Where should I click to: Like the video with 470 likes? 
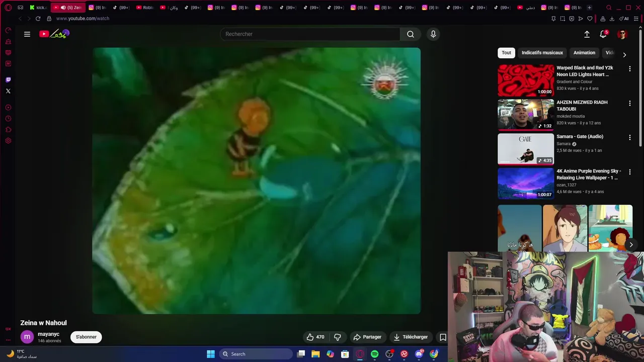click(315, 337)
